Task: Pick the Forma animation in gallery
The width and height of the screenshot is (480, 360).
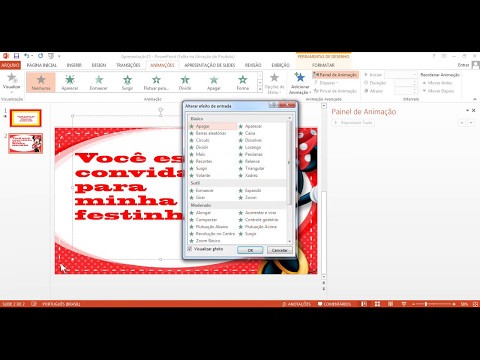Action: pos(243,82)
